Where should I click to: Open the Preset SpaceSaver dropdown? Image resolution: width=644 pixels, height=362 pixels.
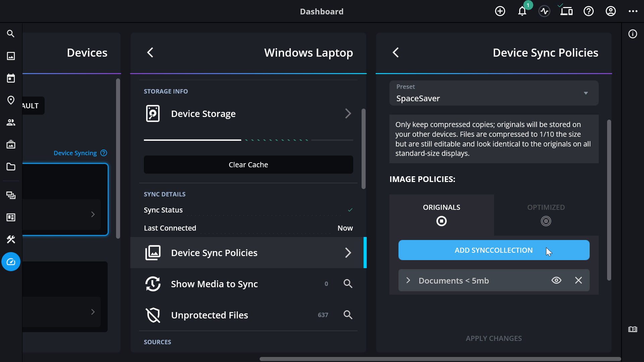point(494,93)
